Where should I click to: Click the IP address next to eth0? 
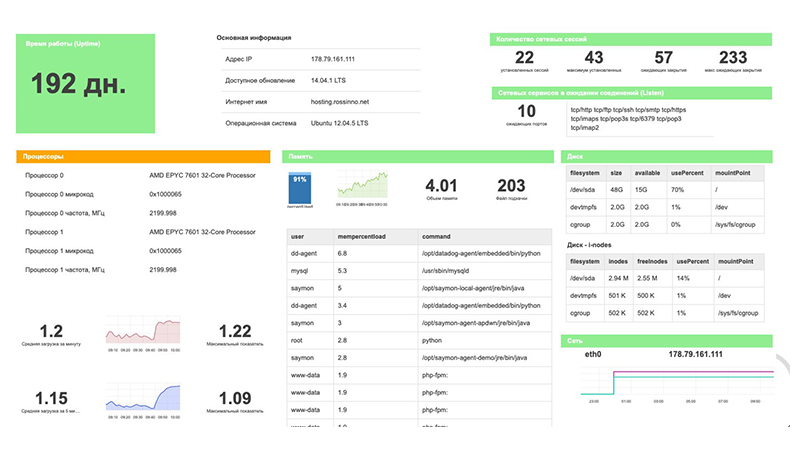tap(695, 354)
